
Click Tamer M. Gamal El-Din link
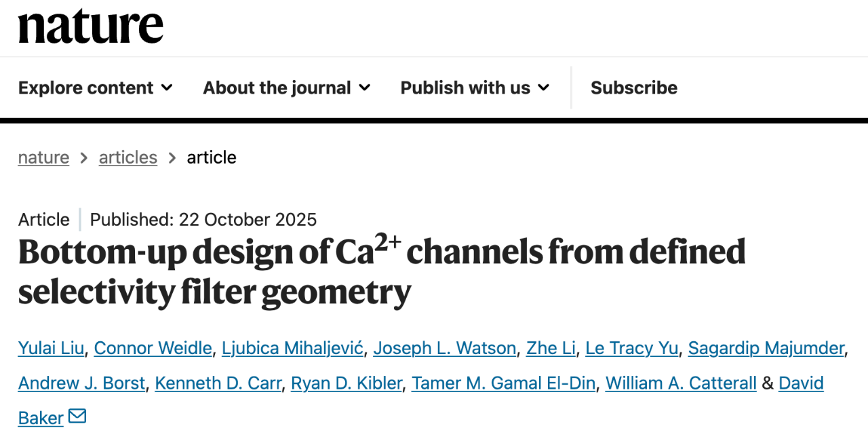coord(503,383)
